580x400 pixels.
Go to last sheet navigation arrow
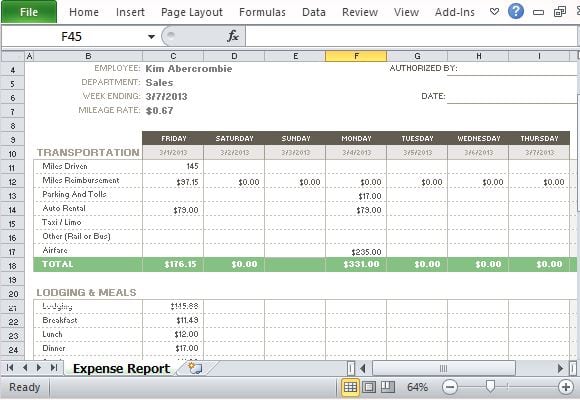tap(54, 367)
